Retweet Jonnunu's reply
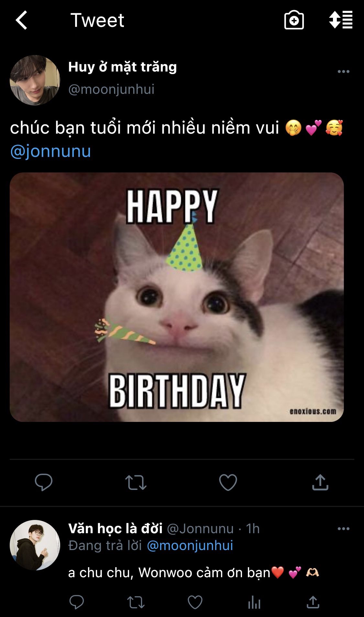 pos(136,602)
